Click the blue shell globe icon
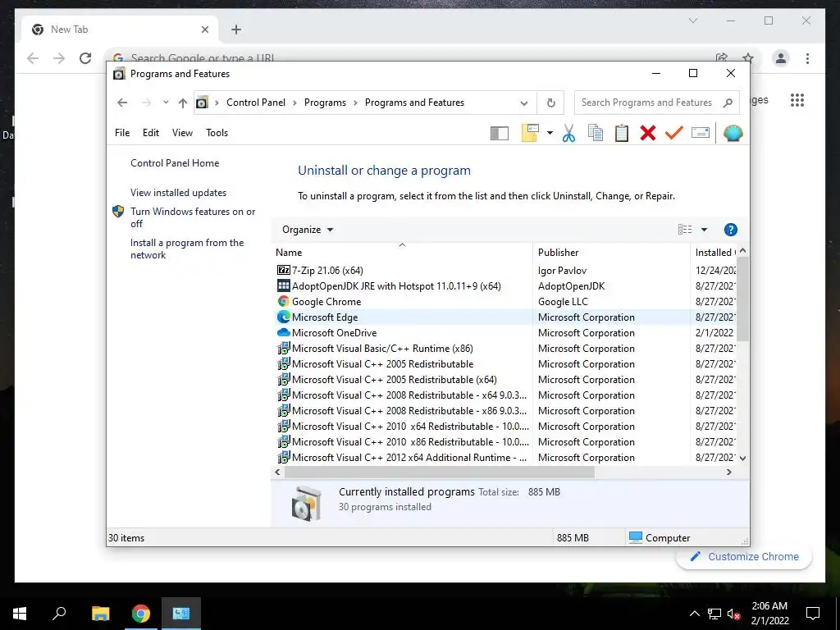 [733, 133]
